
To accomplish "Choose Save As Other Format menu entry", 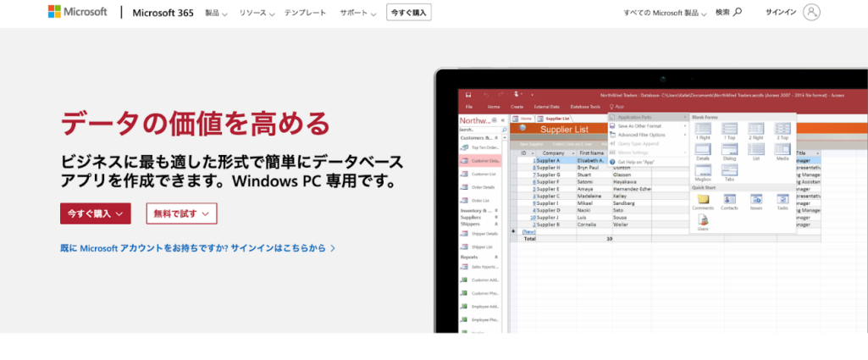I will click(647, 126).
